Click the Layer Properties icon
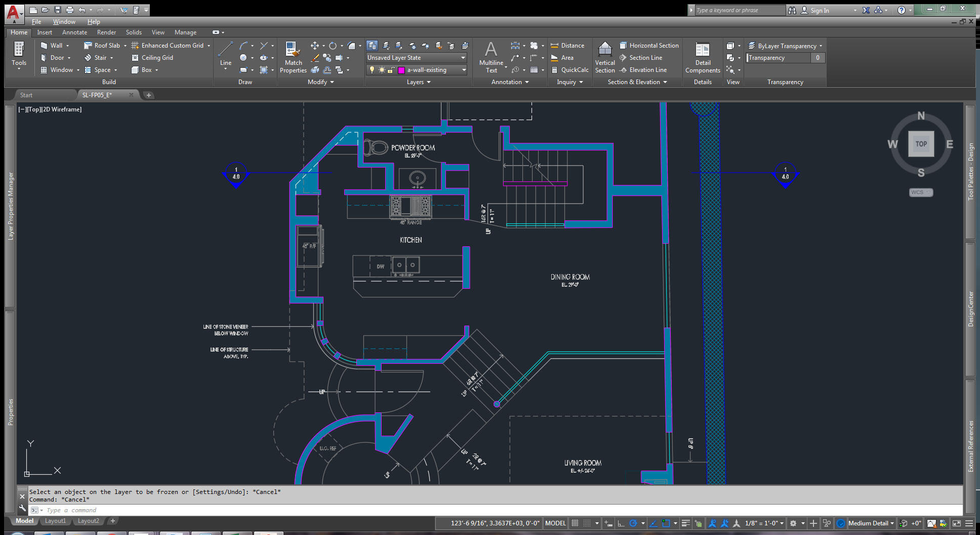 [372, 46]
